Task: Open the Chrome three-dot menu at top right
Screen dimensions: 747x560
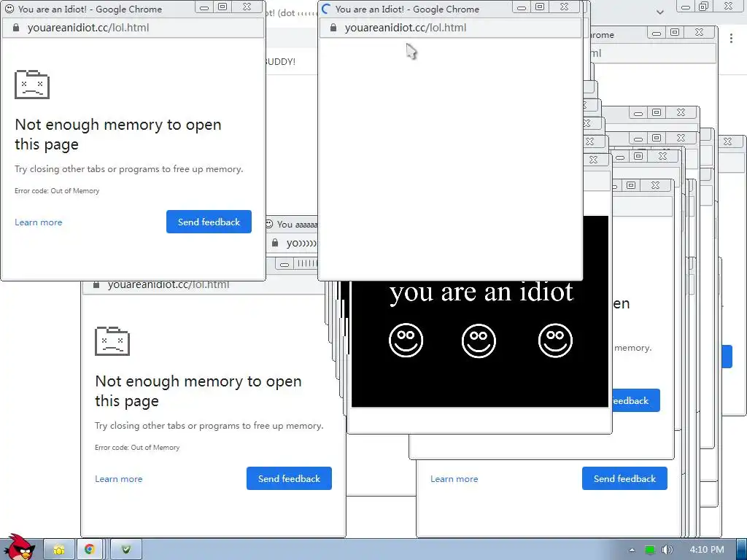Action: coord(731,38)
